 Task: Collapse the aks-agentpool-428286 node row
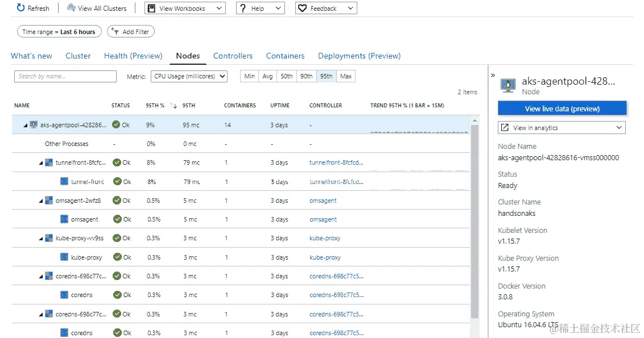point(25,125)
